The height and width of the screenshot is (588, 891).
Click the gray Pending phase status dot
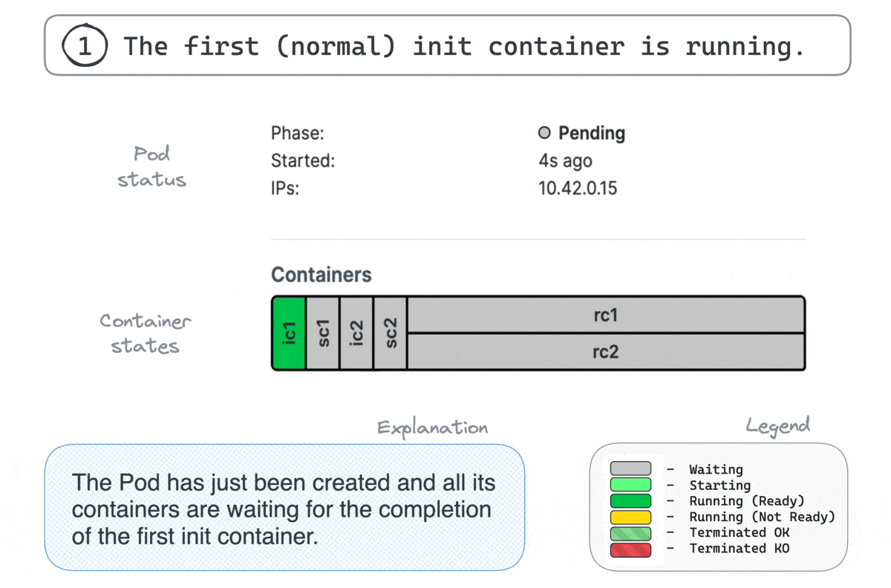(544, 134)
